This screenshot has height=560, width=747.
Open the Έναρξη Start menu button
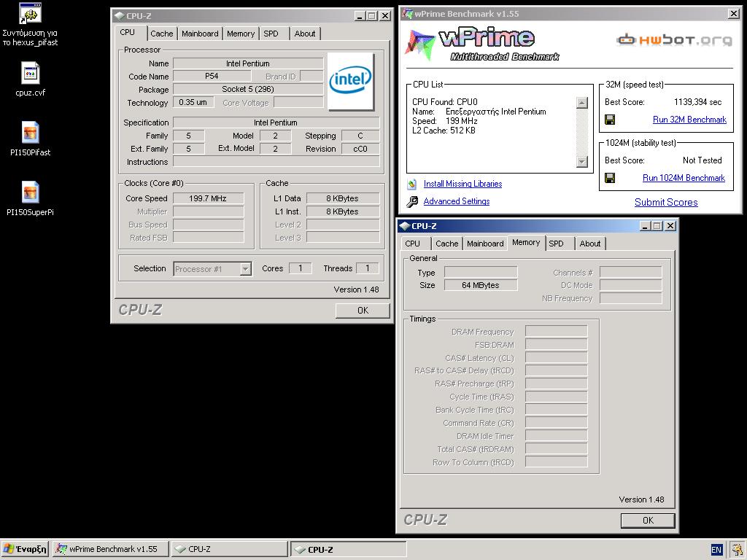point(25,549)
